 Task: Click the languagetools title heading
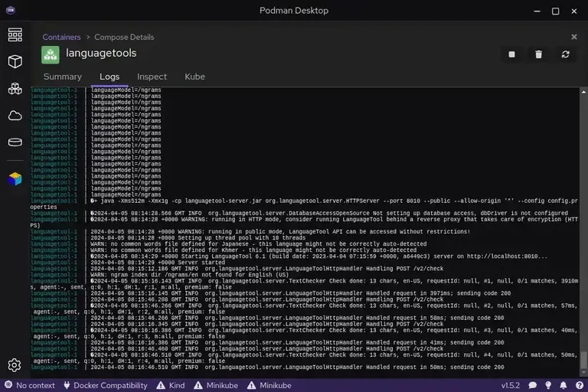(101, 53)
